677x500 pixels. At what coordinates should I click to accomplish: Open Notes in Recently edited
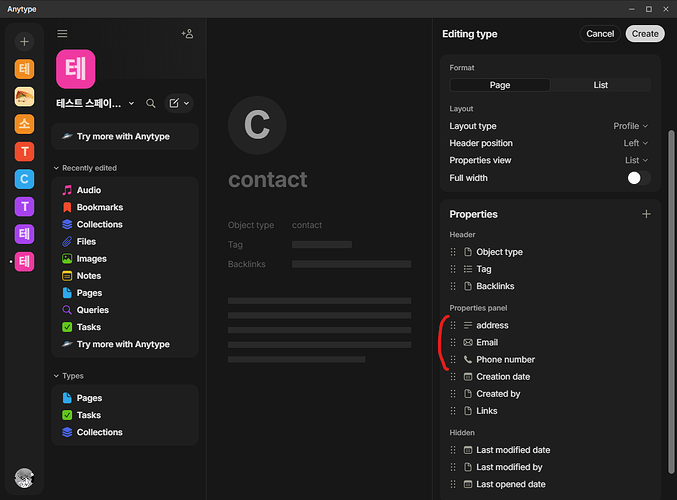pyautogui.click(x=125, y=276)
